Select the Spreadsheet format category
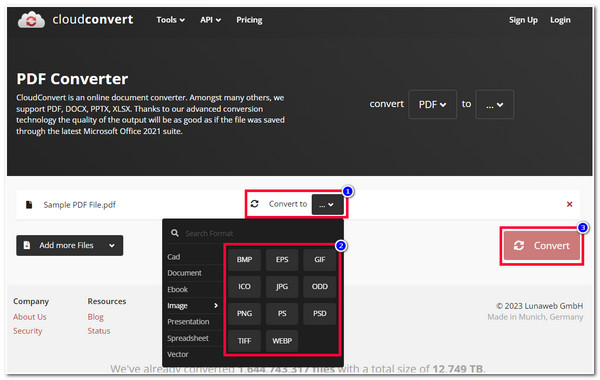 pyautogui.click(x=188, y=338)
